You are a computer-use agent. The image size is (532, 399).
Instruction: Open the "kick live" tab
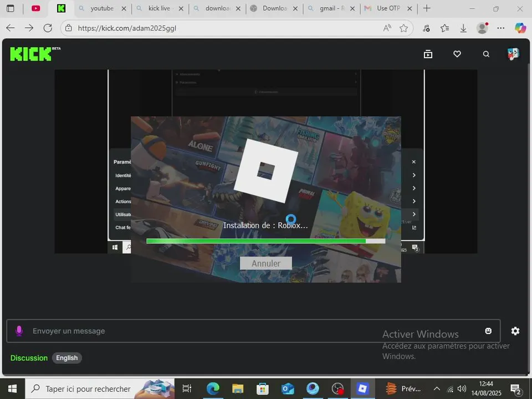point(159,8)
